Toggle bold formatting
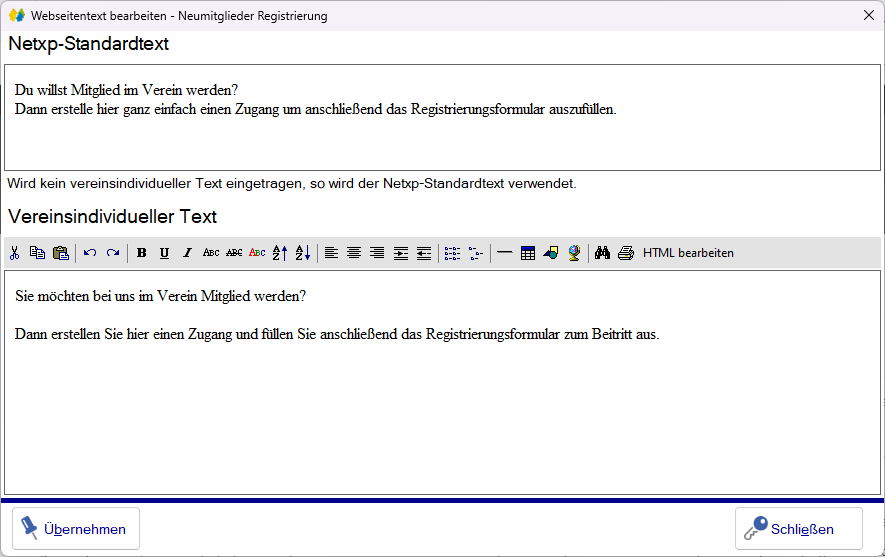 coord(142,253)
